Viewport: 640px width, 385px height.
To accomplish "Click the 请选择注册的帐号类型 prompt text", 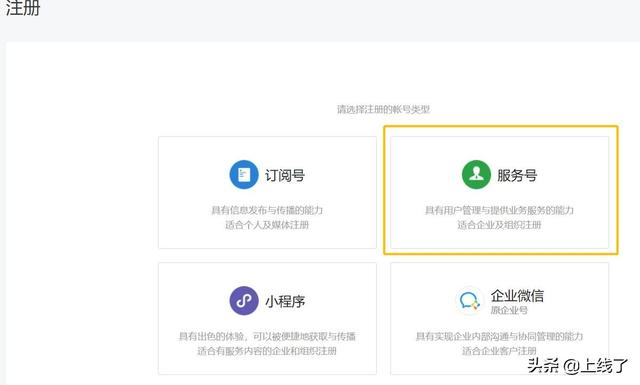I will [x=383, y=109].
